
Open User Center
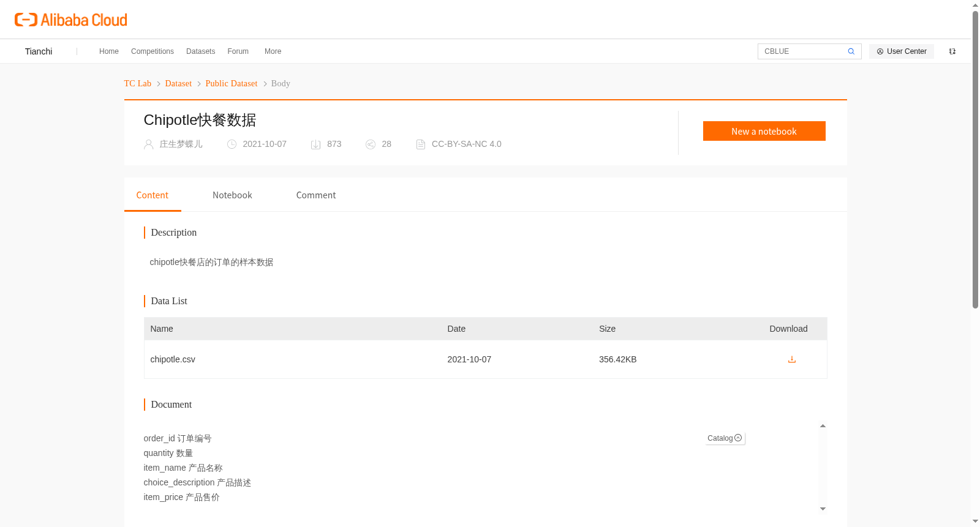902,51
